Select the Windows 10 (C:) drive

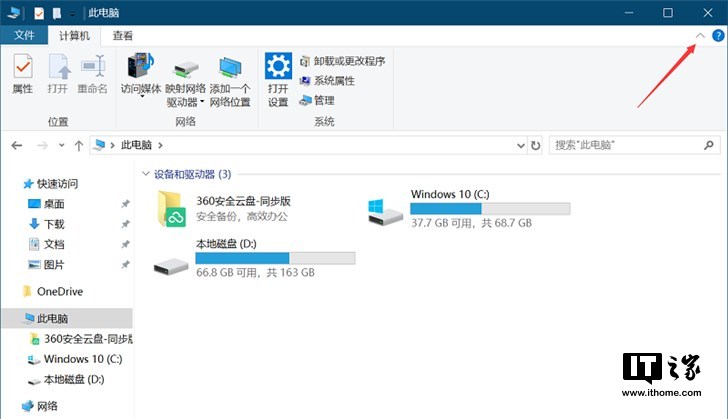[469, 209]
